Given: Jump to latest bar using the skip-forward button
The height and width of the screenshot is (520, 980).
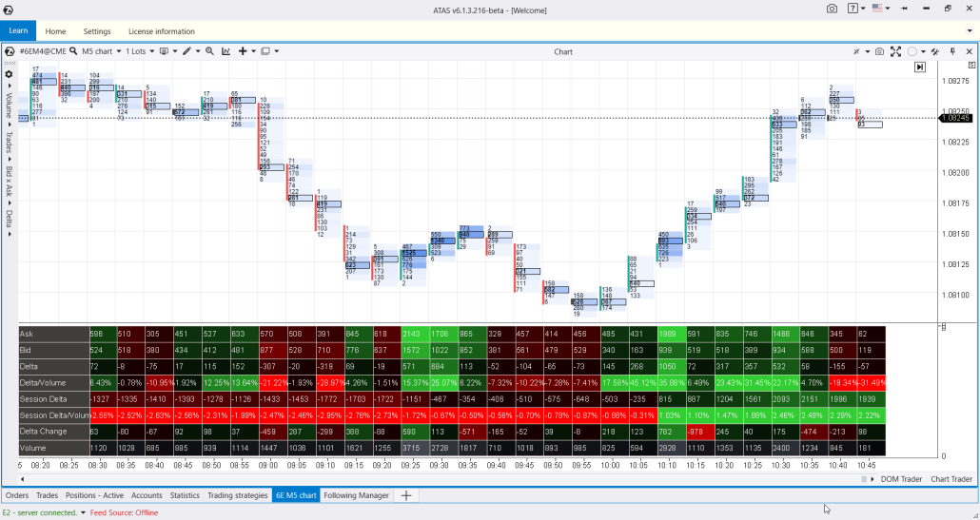Looking at the screenshot, I should 920,67.
